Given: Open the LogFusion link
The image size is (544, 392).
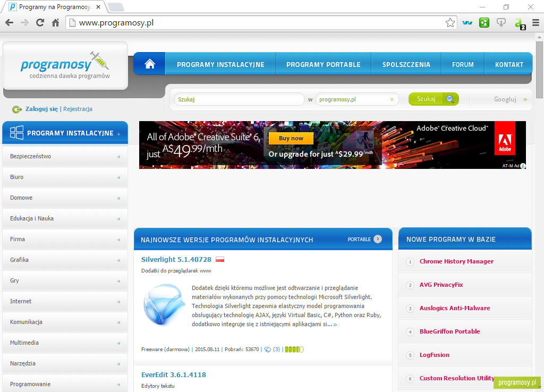Looking at the screenshot, I should 434,355.
